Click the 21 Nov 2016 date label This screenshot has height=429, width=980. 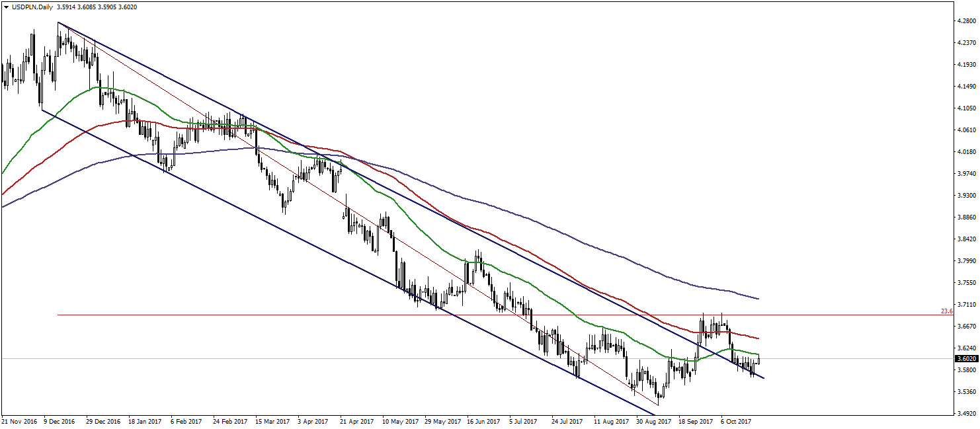tap(20, 421)
